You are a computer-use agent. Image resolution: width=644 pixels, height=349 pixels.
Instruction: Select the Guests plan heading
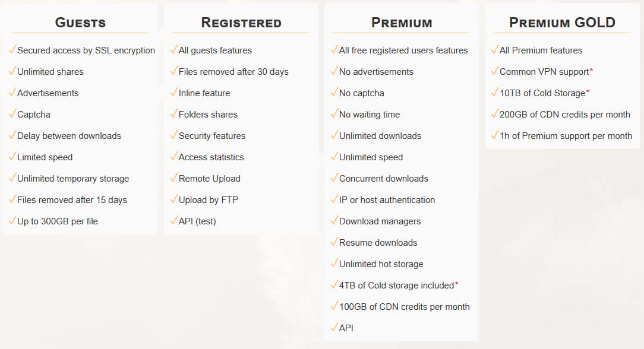click(x=80, y=23)
